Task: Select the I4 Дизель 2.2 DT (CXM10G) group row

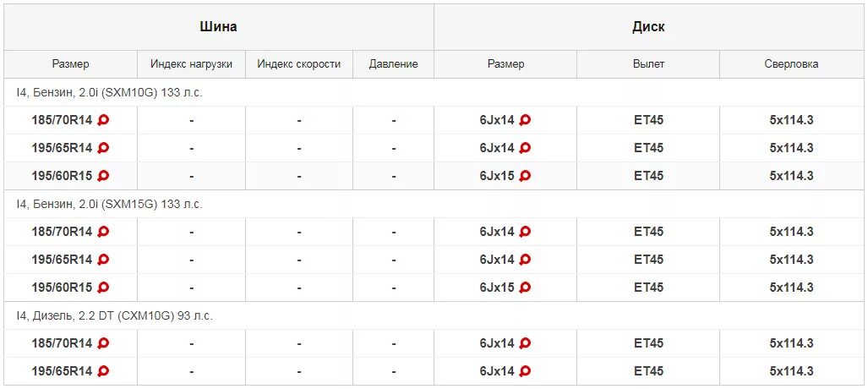Action: click(434, 315)
